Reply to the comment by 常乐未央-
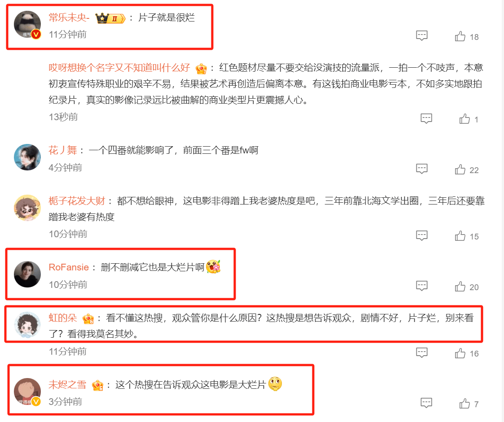This screenshot has width=504, height=422. 422,35
